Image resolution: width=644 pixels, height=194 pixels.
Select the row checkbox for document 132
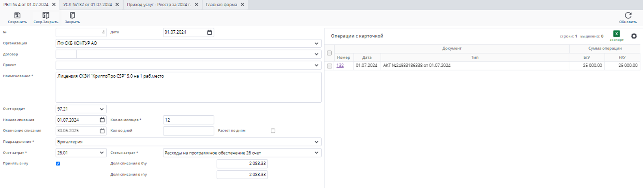point(329,66)
